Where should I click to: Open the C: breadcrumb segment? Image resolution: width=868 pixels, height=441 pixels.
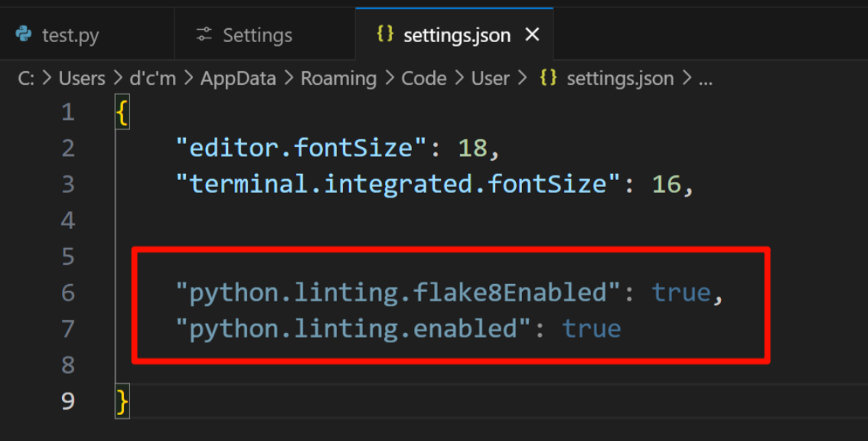(x=26, y=78)
